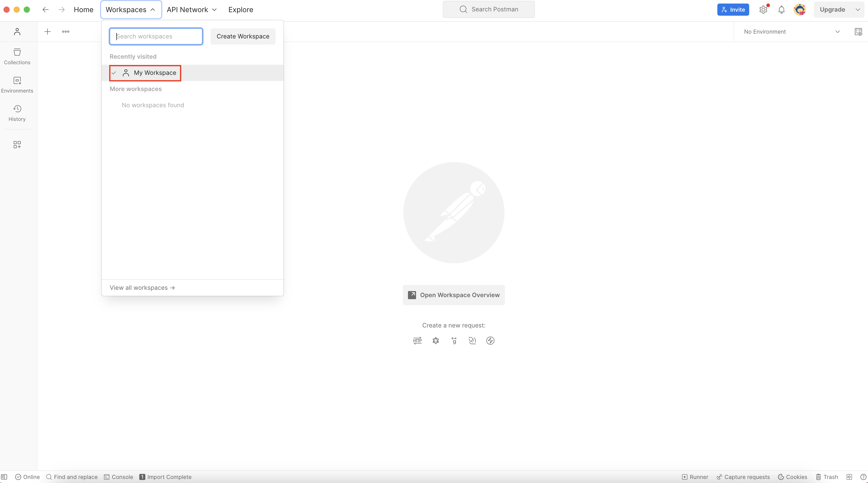868x483 pixels.
Task: Focus the Search workspaces field
Action: (156, 36)
